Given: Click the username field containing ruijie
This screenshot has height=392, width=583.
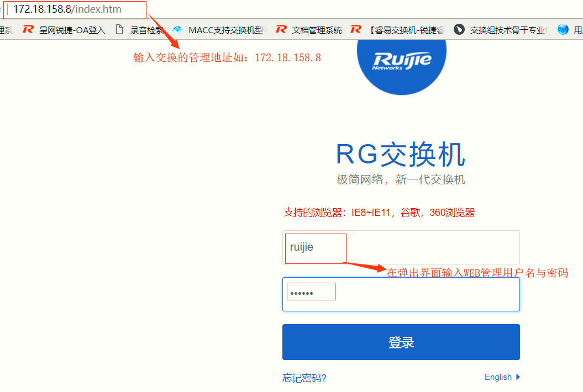Looking at the screenshot, I should (x=401, y=247).
